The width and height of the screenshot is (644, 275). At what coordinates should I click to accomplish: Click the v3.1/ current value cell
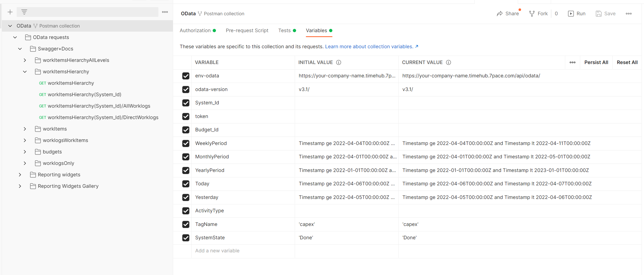520,89
